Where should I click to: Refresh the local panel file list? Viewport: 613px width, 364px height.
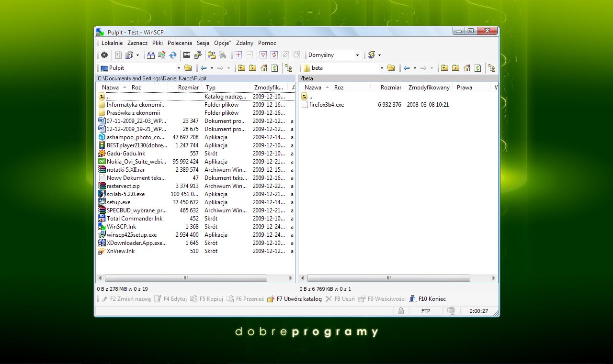[x=274, y=68]
